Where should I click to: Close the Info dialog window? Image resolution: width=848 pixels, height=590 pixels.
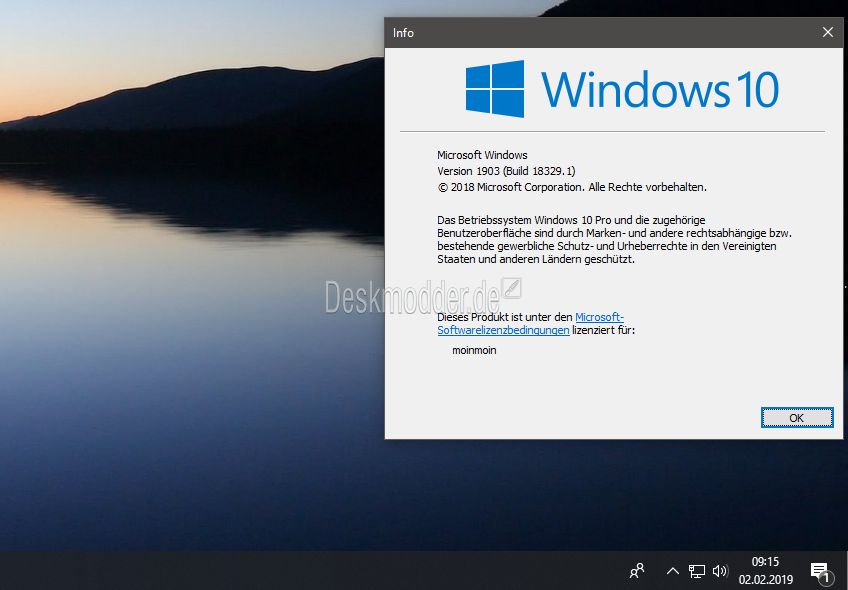tap(827, 32)
